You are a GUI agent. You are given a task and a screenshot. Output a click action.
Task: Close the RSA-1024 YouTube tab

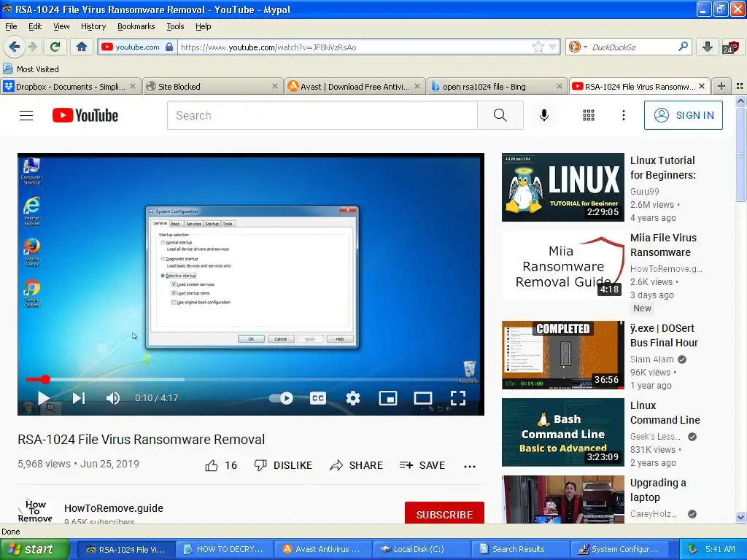702,86
